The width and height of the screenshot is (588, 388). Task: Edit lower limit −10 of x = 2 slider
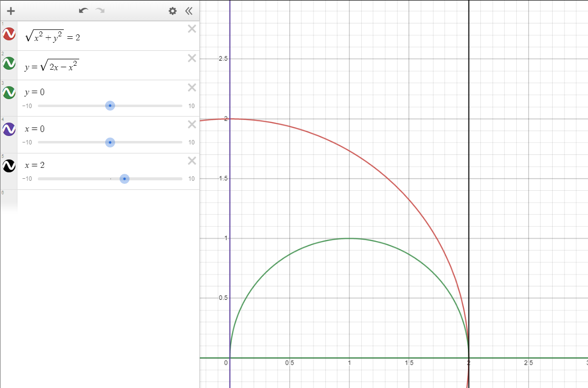tap(27, 179)
